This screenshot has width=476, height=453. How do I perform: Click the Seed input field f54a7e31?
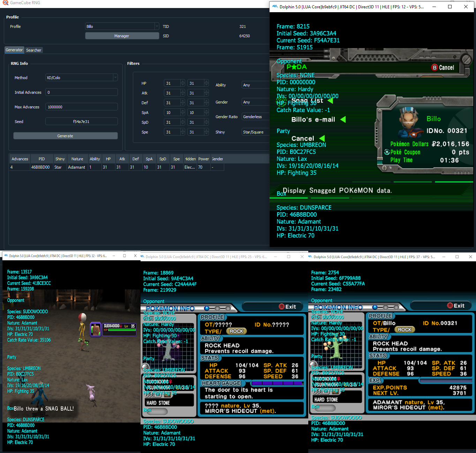click(81, 122)
